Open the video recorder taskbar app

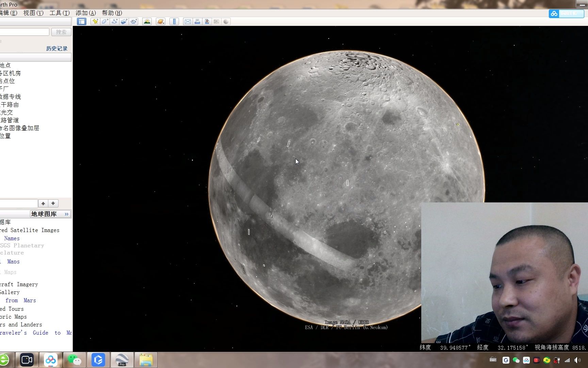27,360
